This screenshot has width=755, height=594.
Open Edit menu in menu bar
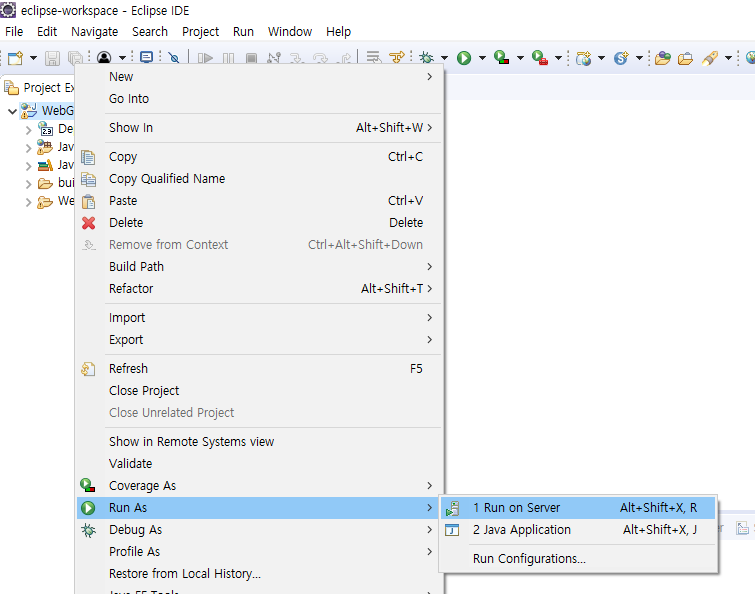tap(47, 32)
